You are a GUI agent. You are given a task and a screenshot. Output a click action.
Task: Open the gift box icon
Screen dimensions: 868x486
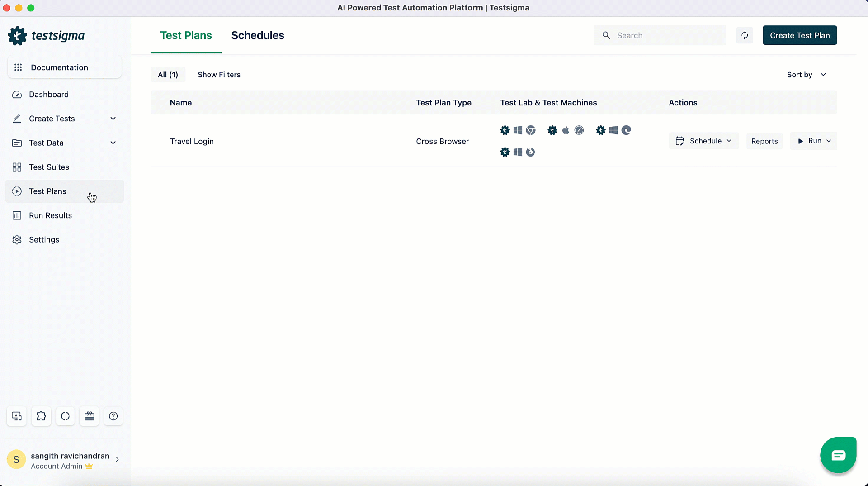click(90, 416)
